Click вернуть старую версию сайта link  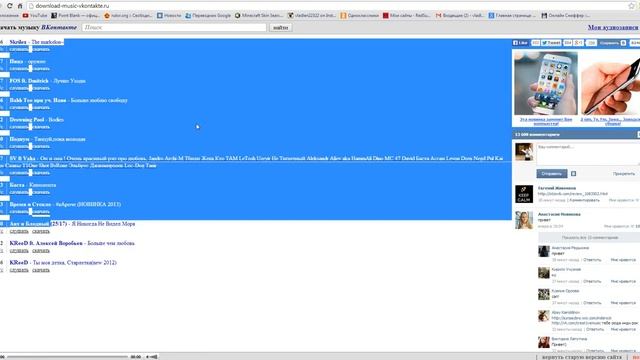[x=582, y=357]
